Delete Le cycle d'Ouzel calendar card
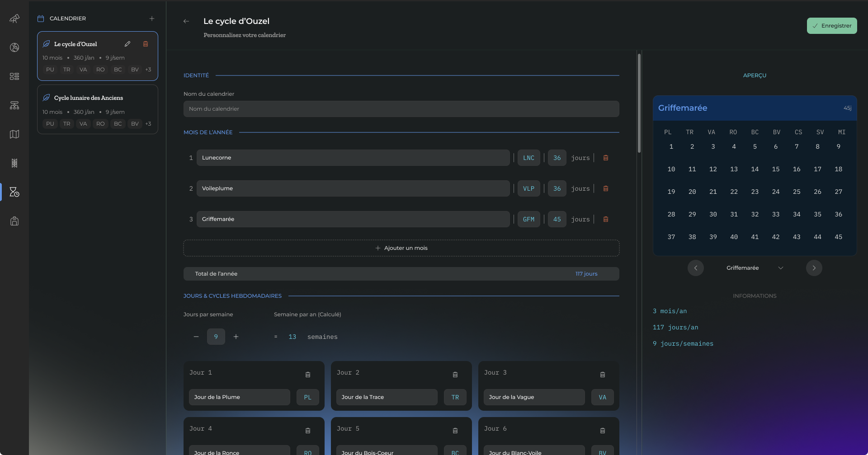 [146, 44]
